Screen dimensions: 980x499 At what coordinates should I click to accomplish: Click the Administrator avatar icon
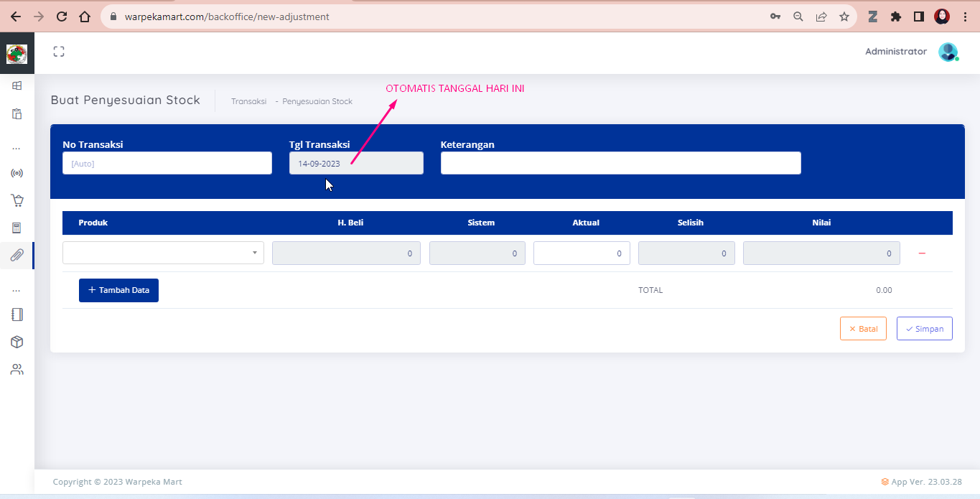tap(948, 52)
